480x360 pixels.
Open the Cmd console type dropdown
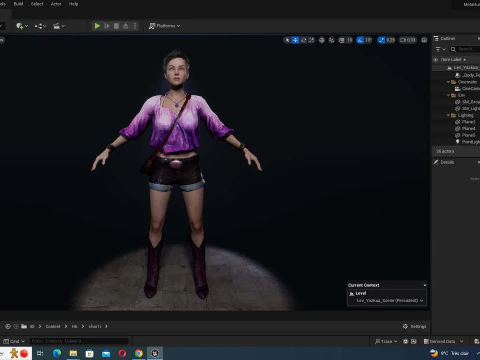14,341
